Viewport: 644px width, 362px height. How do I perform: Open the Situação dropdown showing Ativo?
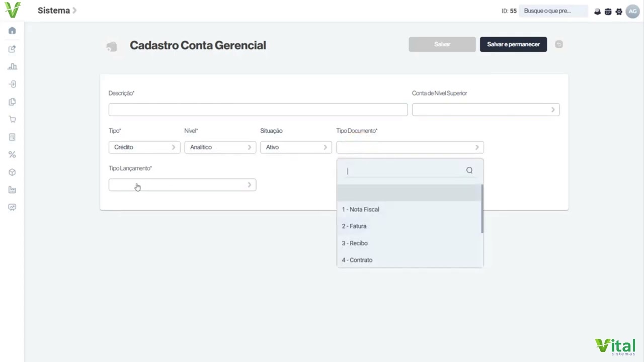click(x=296, y=147)
